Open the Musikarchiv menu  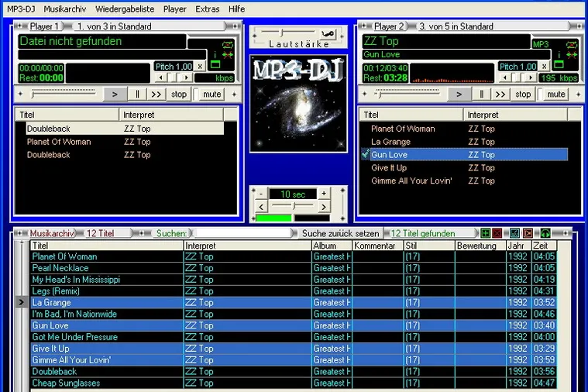65,9
